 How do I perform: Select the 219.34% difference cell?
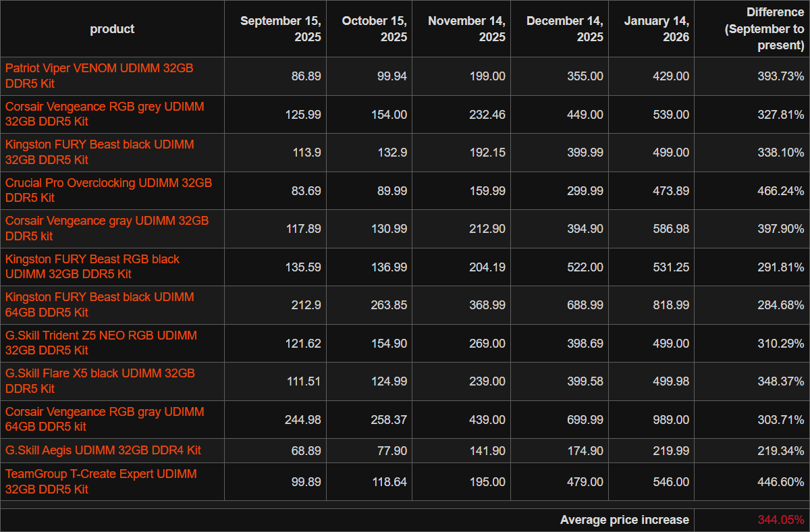point(752,450)
